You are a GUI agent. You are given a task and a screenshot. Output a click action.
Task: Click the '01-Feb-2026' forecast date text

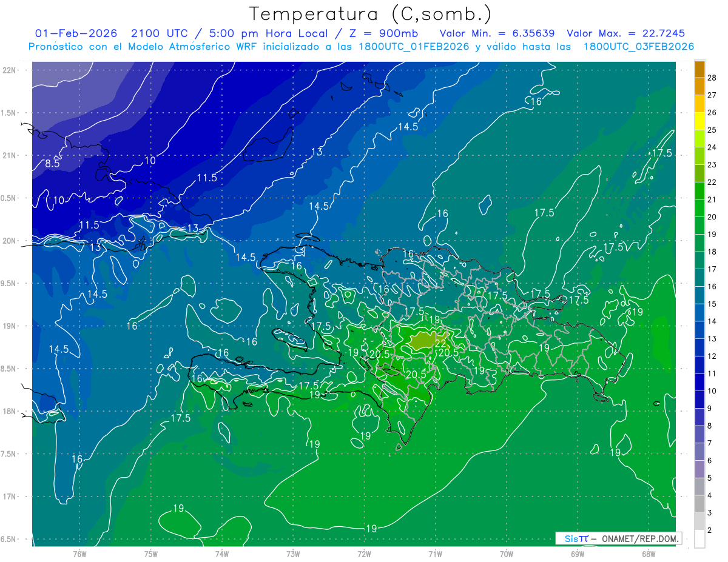[x=76, y=33]
